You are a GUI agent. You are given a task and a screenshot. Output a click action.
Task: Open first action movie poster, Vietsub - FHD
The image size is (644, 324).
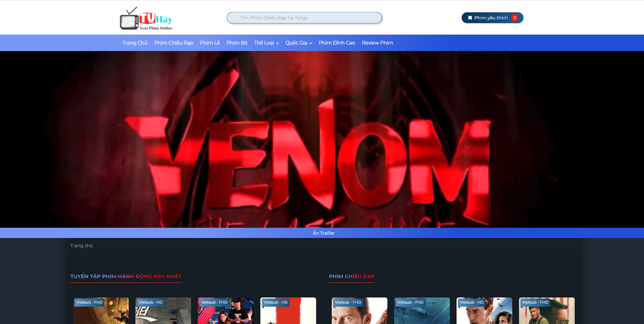click(101, 311)
